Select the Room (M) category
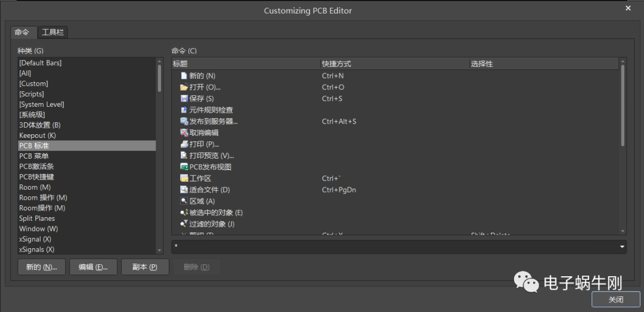Screen dimensions: 644x312 (86, 187)
